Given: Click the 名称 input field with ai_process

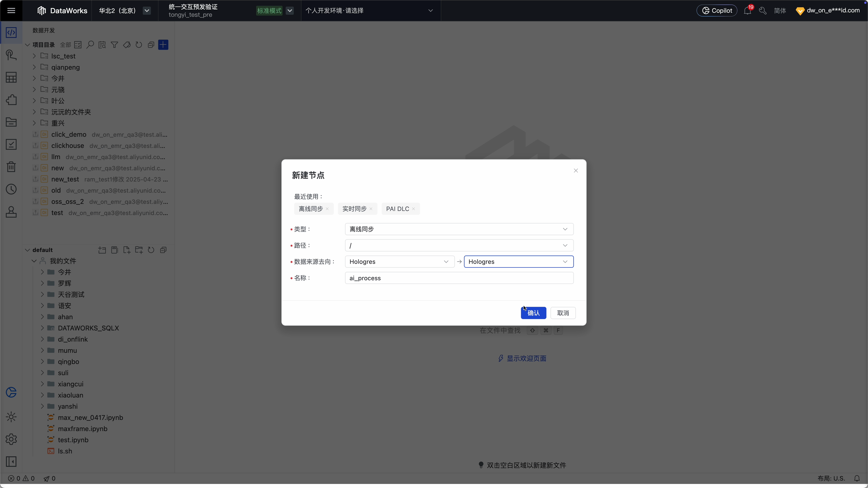Looking at the screenshot, I should [x=459, y=278].
